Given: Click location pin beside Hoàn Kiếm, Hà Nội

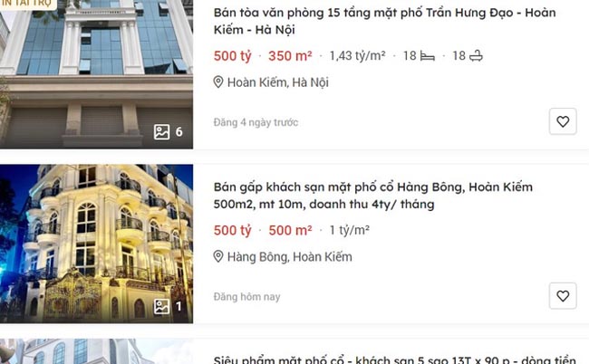Looking at the screenshot, I should [218, 81].
